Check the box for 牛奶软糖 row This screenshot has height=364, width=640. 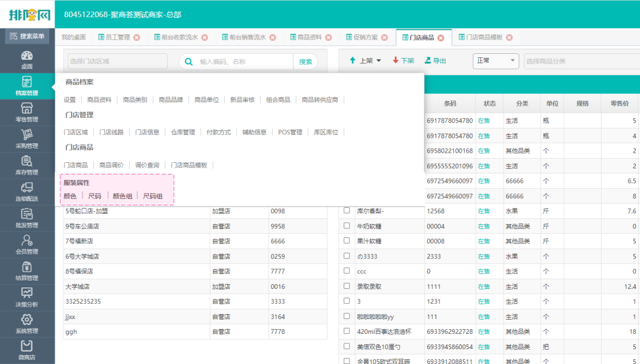tap(347, 226)
